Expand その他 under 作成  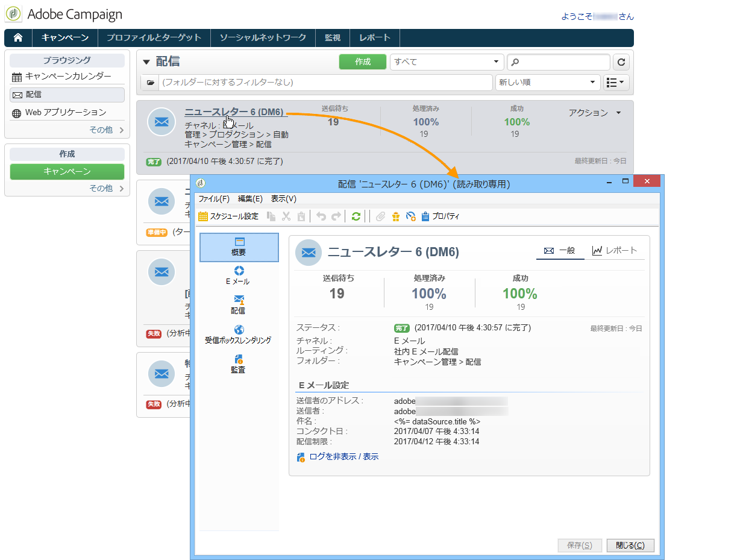tap(107, 188)
